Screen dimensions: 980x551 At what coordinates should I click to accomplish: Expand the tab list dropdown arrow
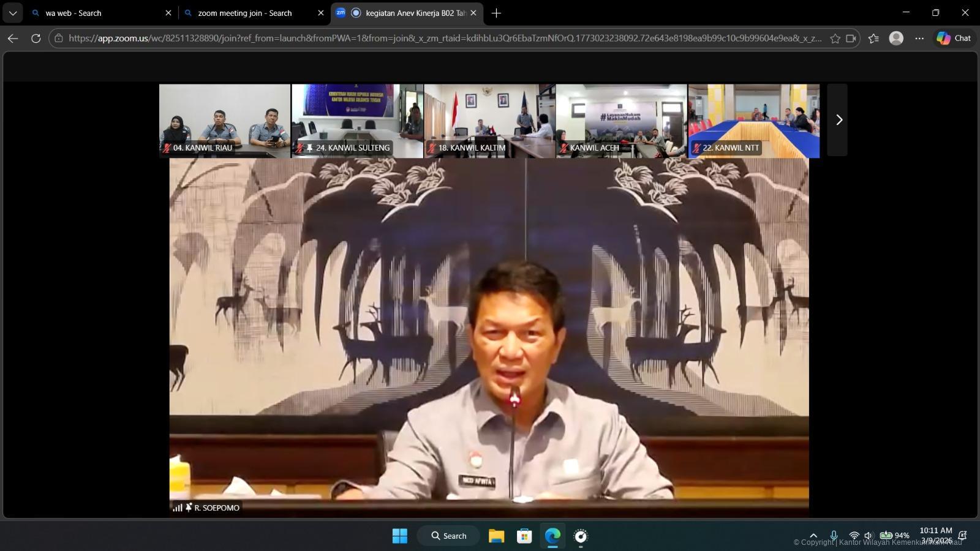click(x=13, y=13)
